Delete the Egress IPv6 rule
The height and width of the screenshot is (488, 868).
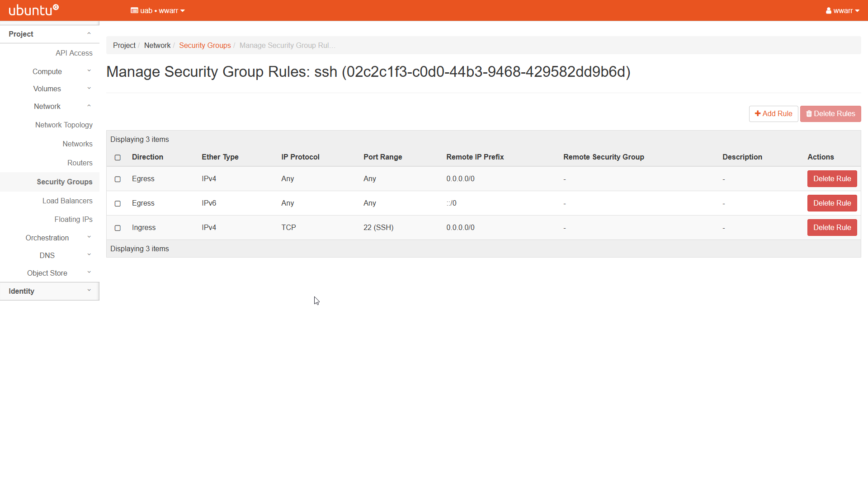coord(832,203)
